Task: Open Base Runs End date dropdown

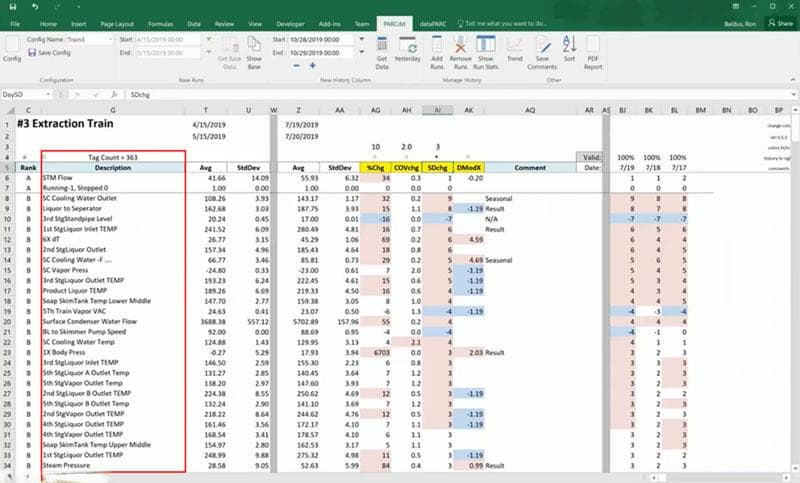Action: [209, 53]
